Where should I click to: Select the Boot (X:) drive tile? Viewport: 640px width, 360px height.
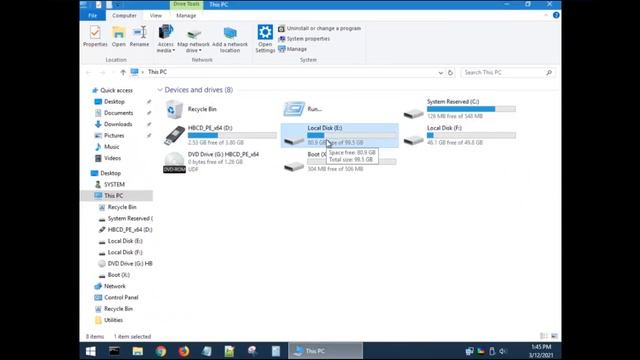tap(340, 162)
